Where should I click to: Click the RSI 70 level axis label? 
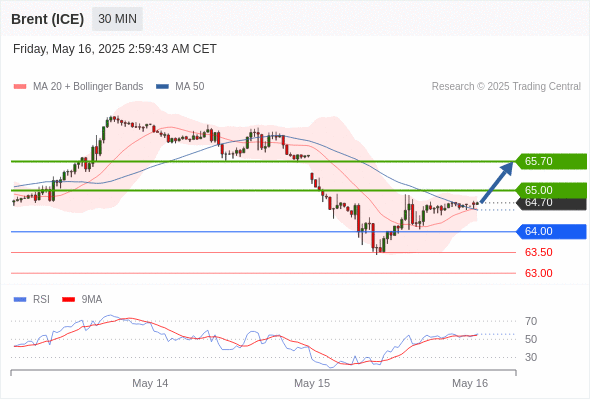pos(531,321)
